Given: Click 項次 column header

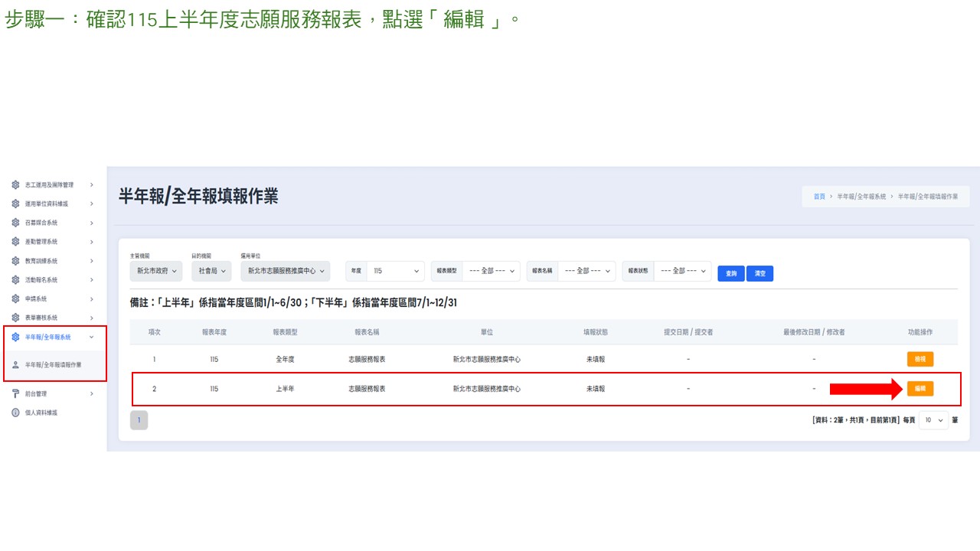Looking at the screenshot, I should 154,332.
